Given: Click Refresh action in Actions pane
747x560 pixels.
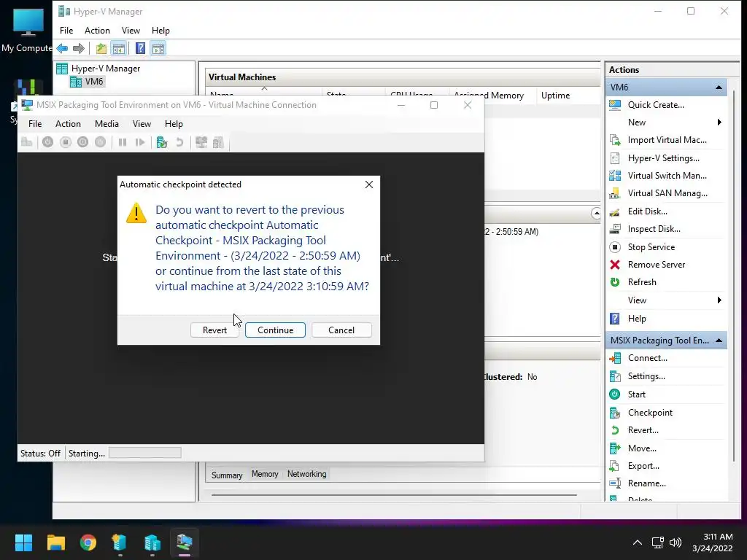Looking at the screenshot, I should 642,282.
